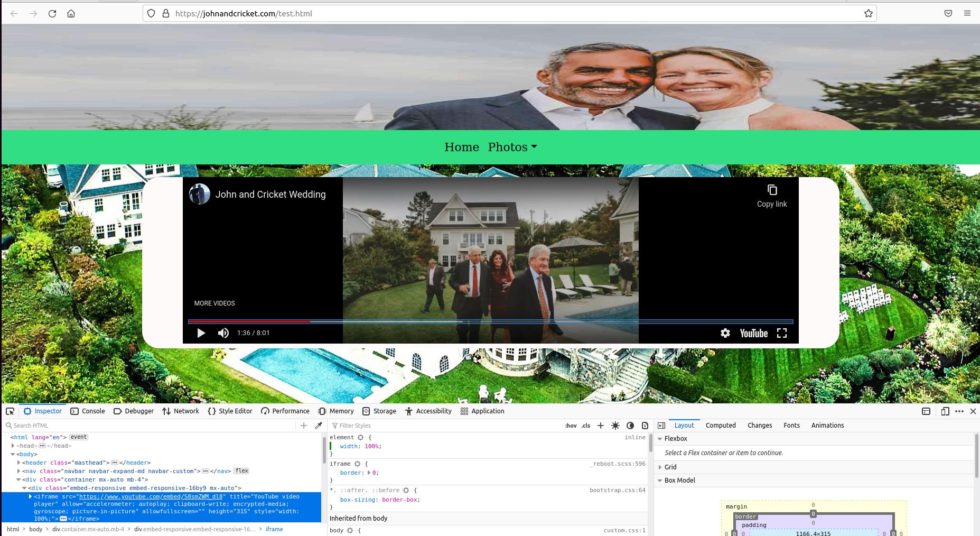Collapse the Box Model section
The width and height of the screenshot is (980, 536).
(x=660, y=480)
